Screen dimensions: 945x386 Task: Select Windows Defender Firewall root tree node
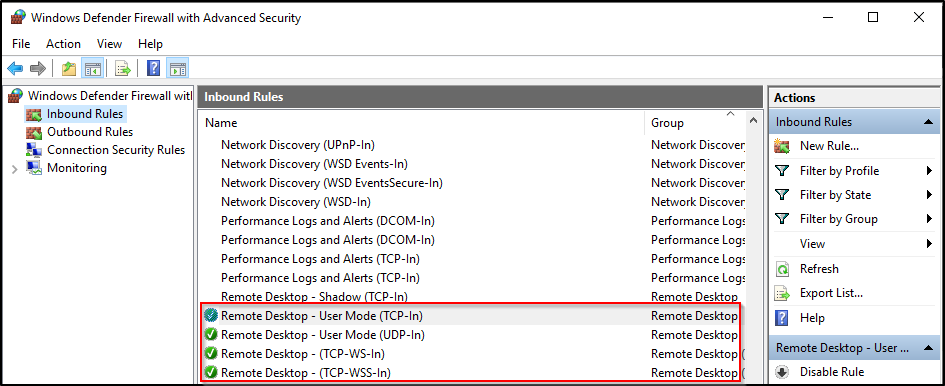click(x=110, y=96)
